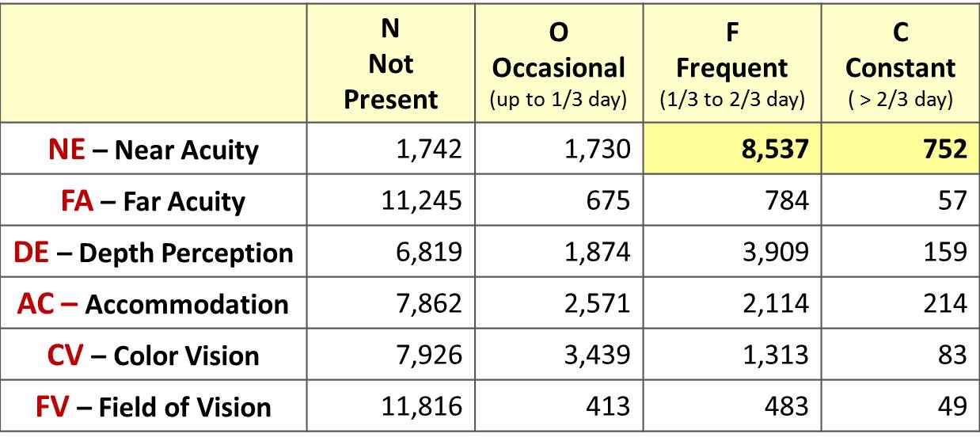Select the cell containing 3,909

pos(732,252)
